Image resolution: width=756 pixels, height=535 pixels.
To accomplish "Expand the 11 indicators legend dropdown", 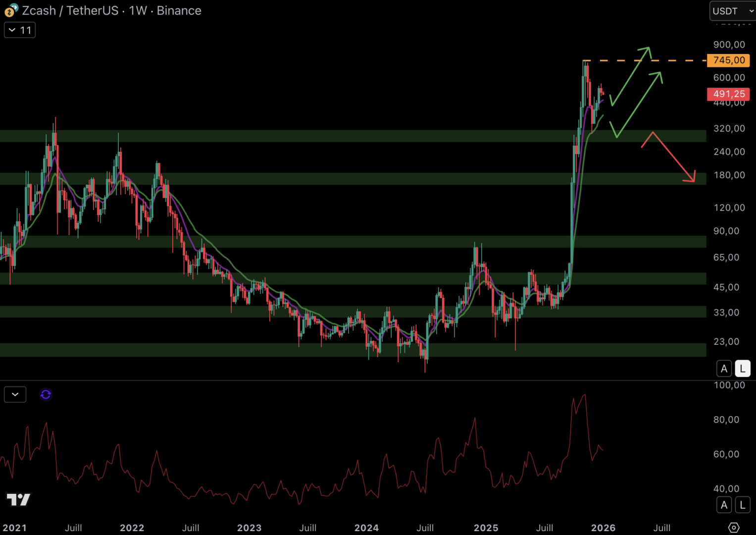I will coord(20,30).
